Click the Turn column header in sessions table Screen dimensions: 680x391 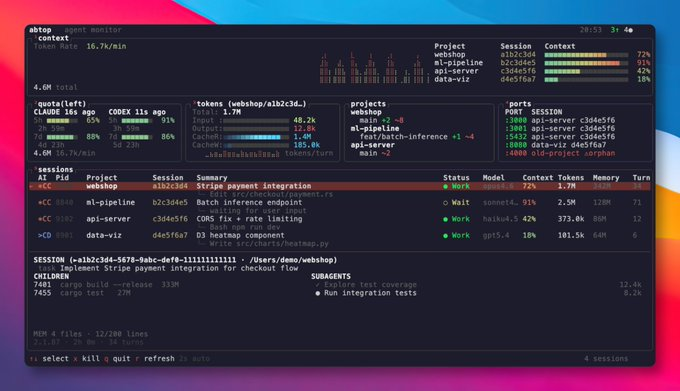[x=641, y=178]
